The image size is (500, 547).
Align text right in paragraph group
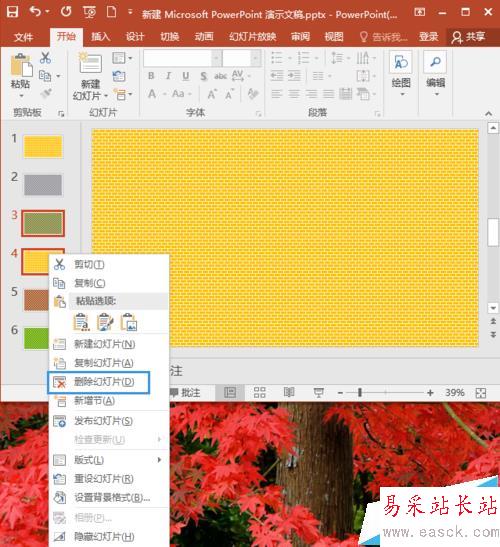(x=311, y=94)
